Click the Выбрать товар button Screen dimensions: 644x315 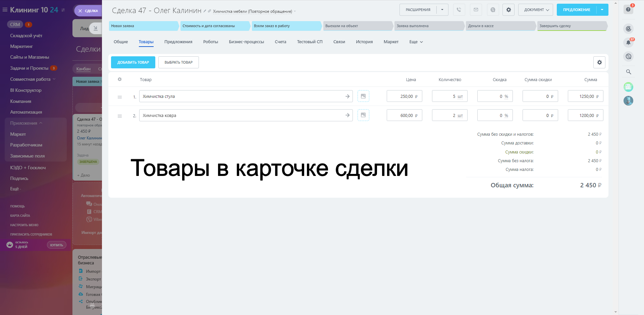[x=178, y=62]
